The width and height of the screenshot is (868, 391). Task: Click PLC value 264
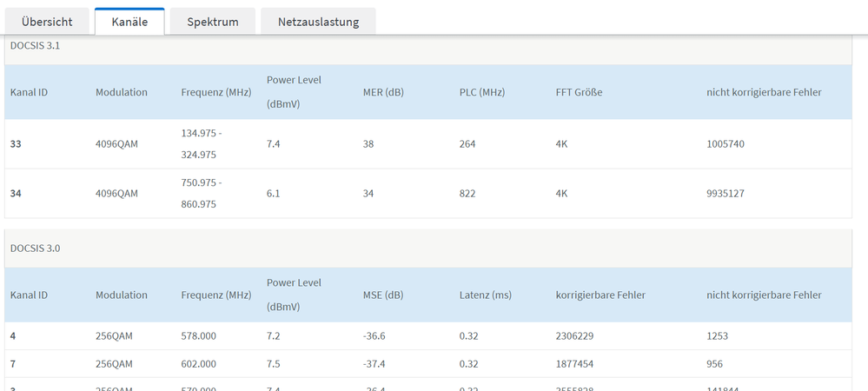467,144
